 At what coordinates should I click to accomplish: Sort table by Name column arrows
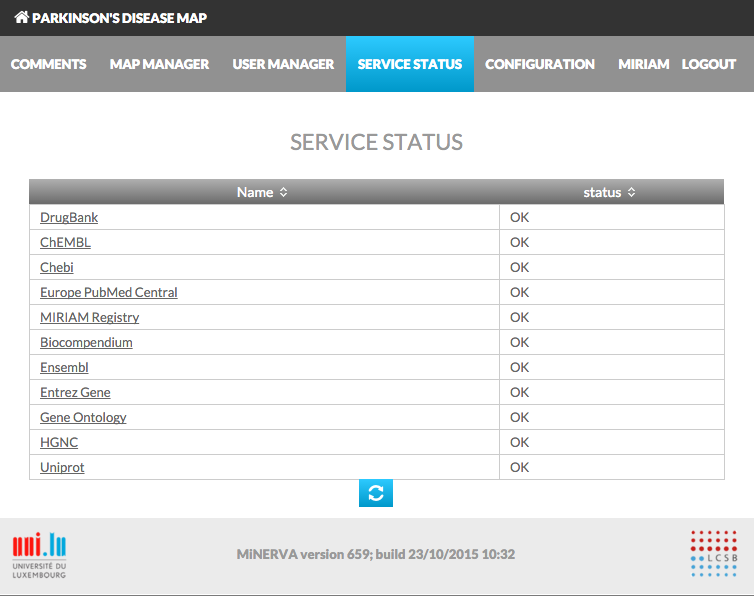(x=283, y=192)
